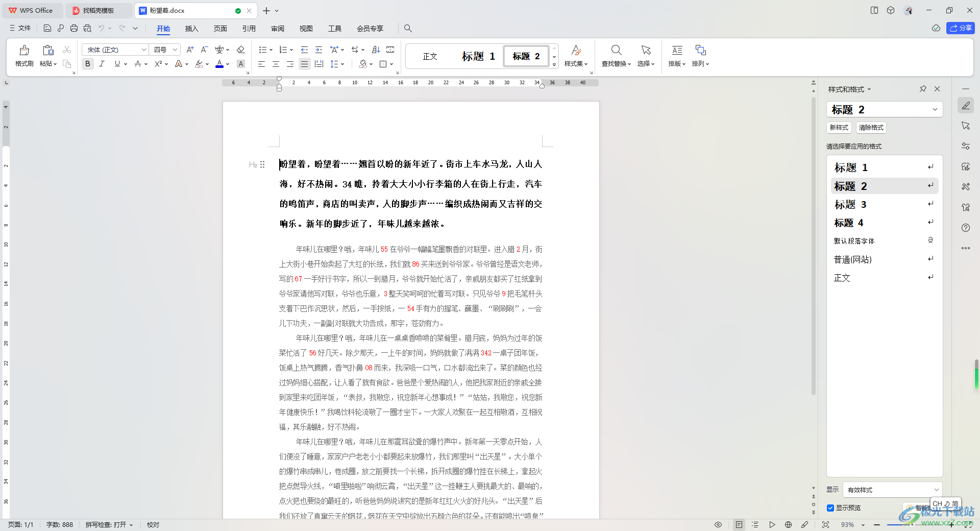Viewport: 980px width, 531px height.
Task: Click the Center align icon
Action: coord(276,64)
